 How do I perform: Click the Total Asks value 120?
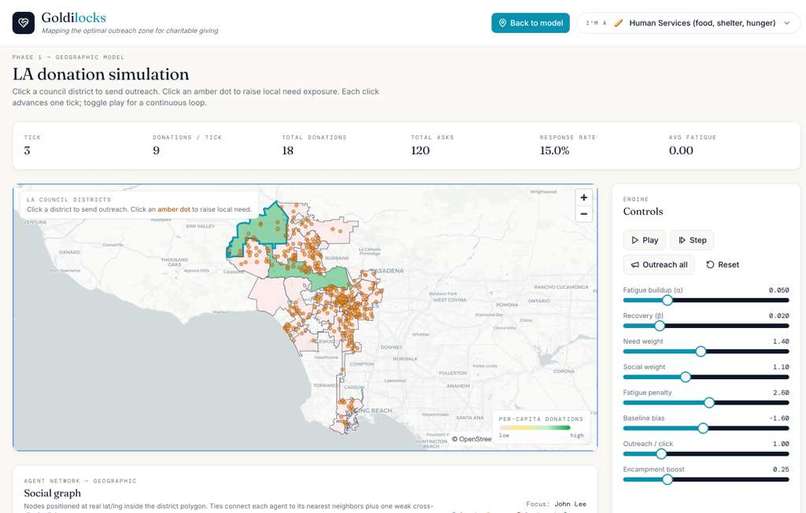pyautogui.click(x=420, y=151)
